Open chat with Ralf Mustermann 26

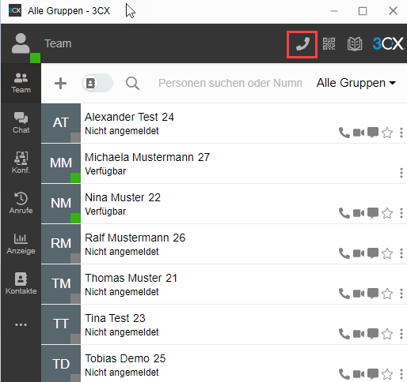[373, 253]
